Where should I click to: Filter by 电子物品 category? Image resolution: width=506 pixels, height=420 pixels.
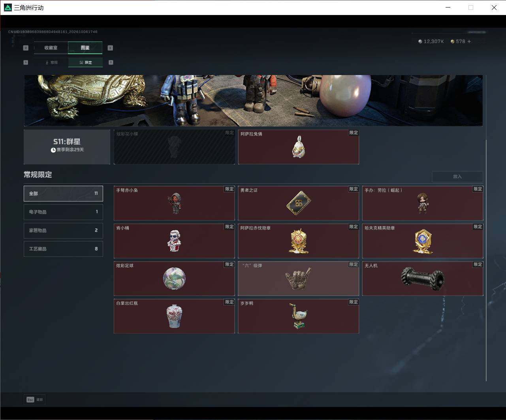63,212
